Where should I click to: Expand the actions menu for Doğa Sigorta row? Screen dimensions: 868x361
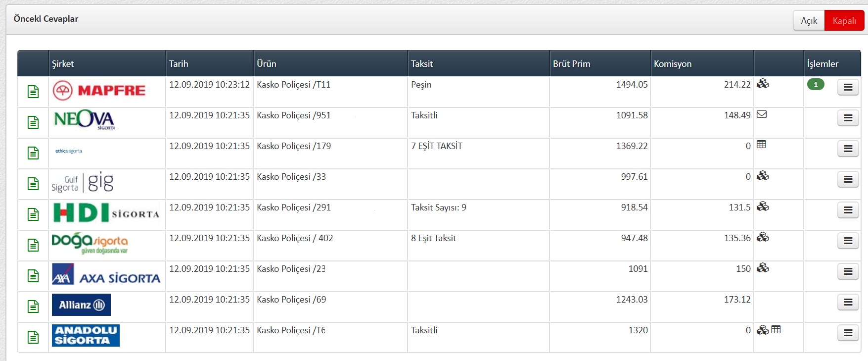pyautogui.click(x=848, y=241)
